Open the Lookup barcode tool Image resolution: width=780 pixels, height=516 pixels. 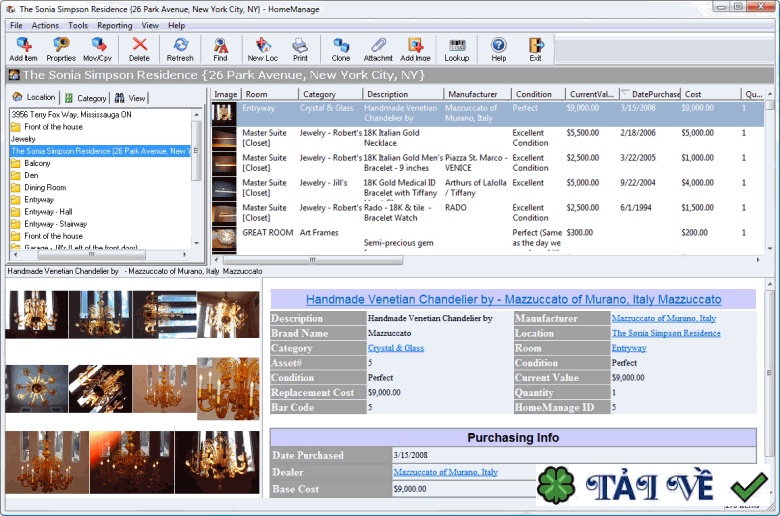tap(457, 49)
